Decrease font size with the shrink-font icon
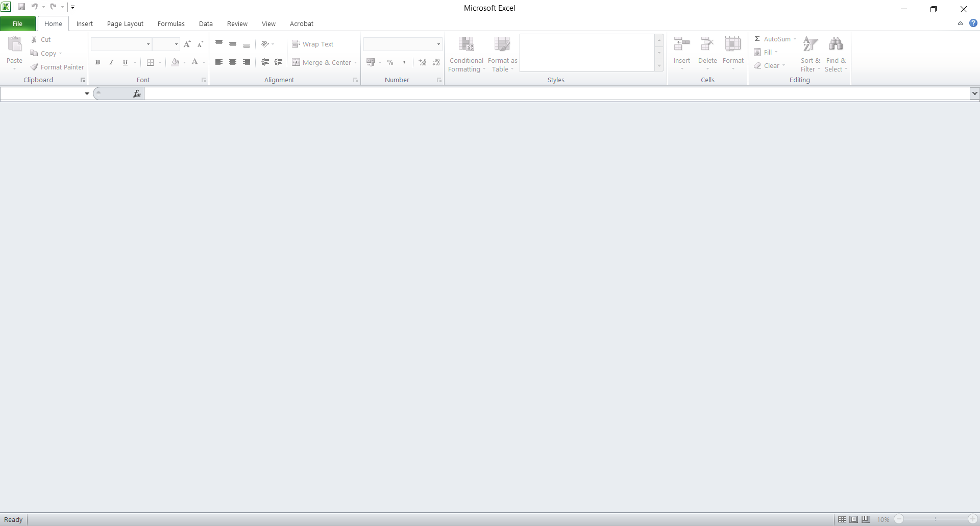The image size is (980, 526). point(201,44)
